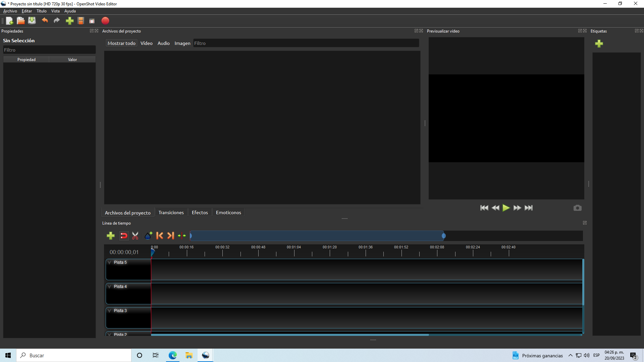Screen dimensions: 644x362
Task: Click the red Export Video button
Action: tap(105, 21)
